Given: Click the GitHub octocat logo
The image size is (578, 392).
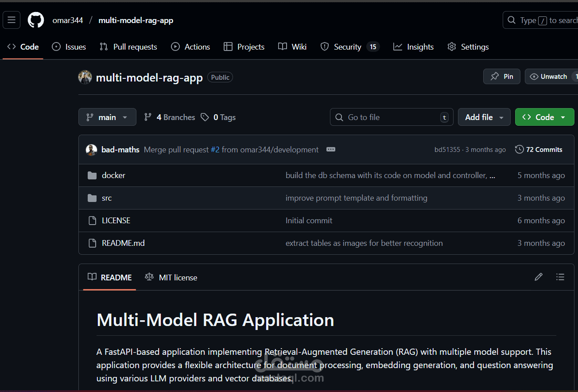Looking at the screenshot, I should 36,20.
